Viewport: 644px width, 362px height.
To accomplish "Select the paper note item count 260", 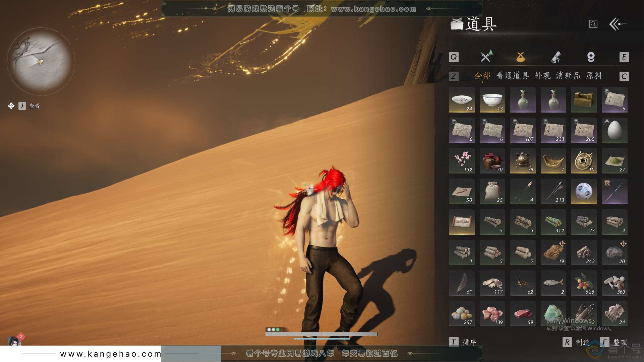I will 584,130.
